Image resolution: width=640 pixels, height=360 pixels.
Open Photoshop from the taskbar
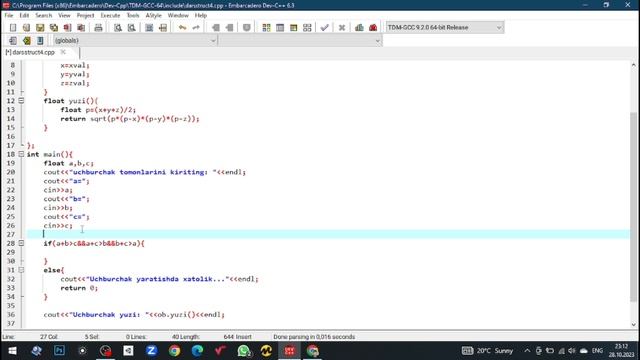click(59, 351)
